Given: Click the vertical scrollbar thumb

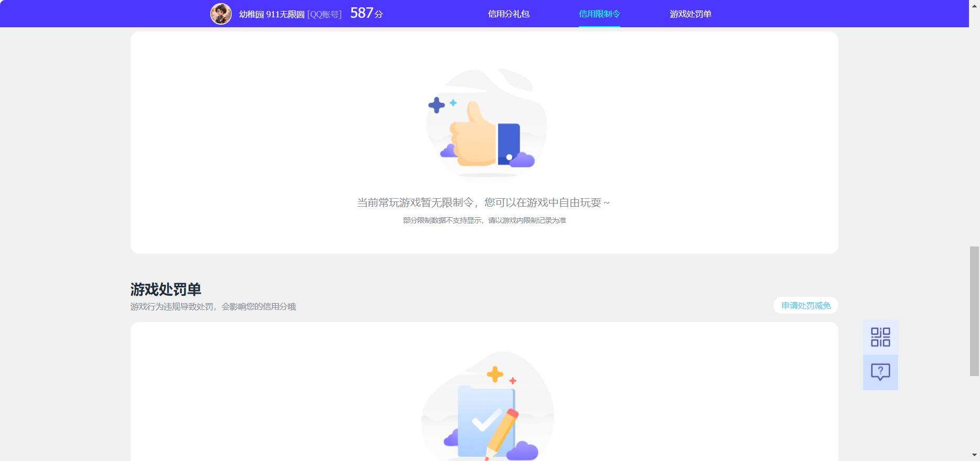Looking at the screenshot, I should [x=974, y=311].
